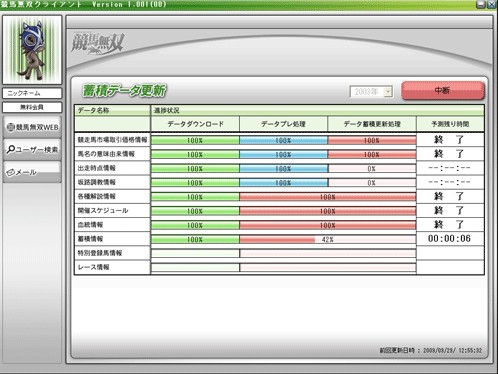
Task: Click the 前回更新日時 timestamp text
Action: tap(431, 350)
